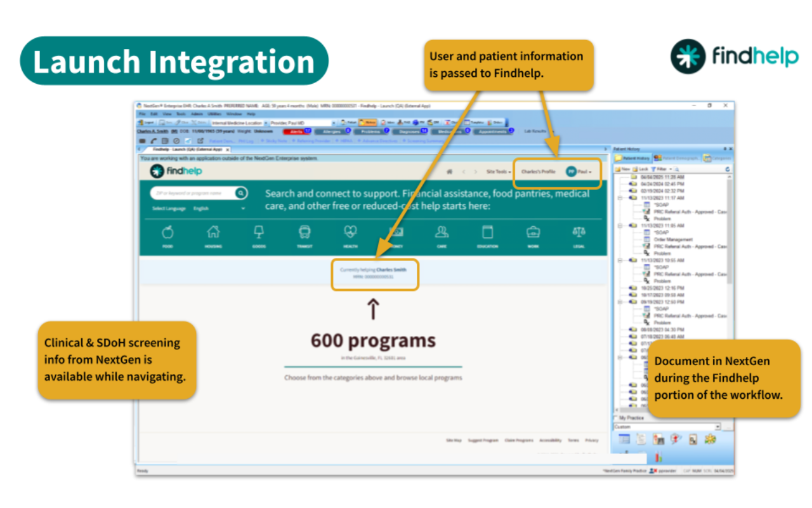The image size is (812, 508).
Task: Open the Site Tools dropdown
Action: click(497, 171)
